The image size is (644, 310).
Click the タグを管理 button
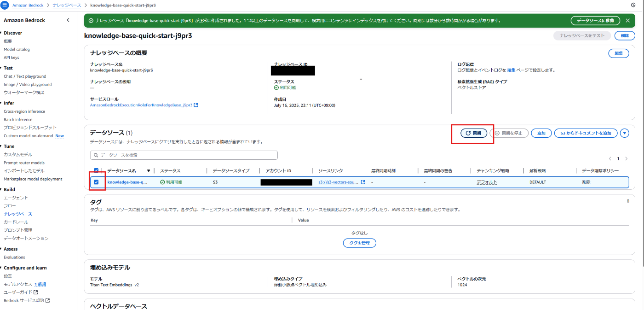click(x=359, y=243)
